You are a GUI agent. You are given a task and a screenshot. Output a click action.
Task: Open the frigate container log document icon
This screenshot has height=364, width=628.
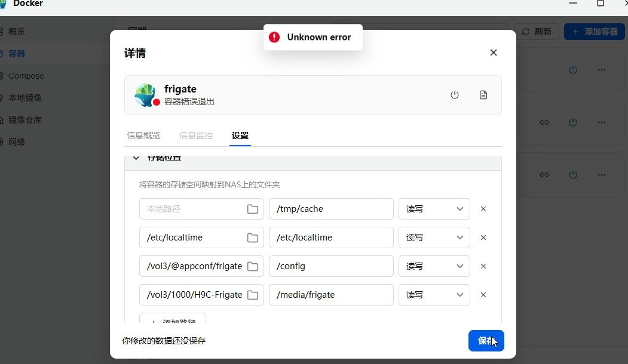tap(483, 95)
